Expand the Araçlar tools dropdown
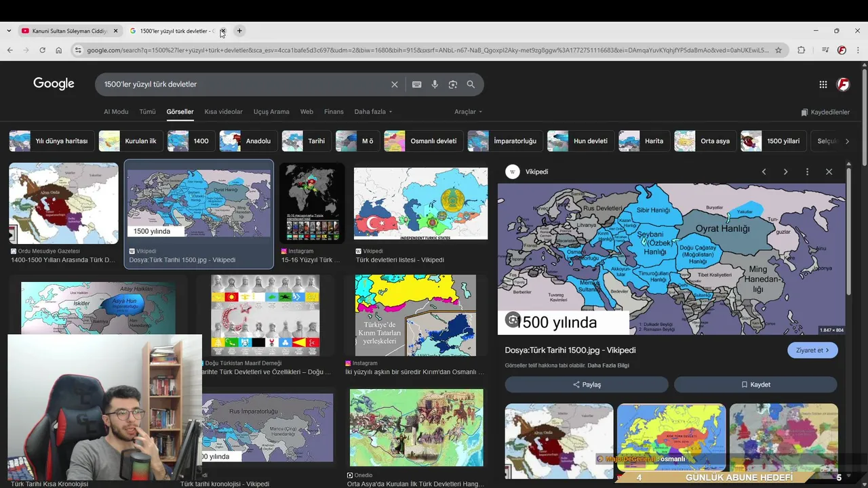 pyautogui.click(x=469, y=112)
